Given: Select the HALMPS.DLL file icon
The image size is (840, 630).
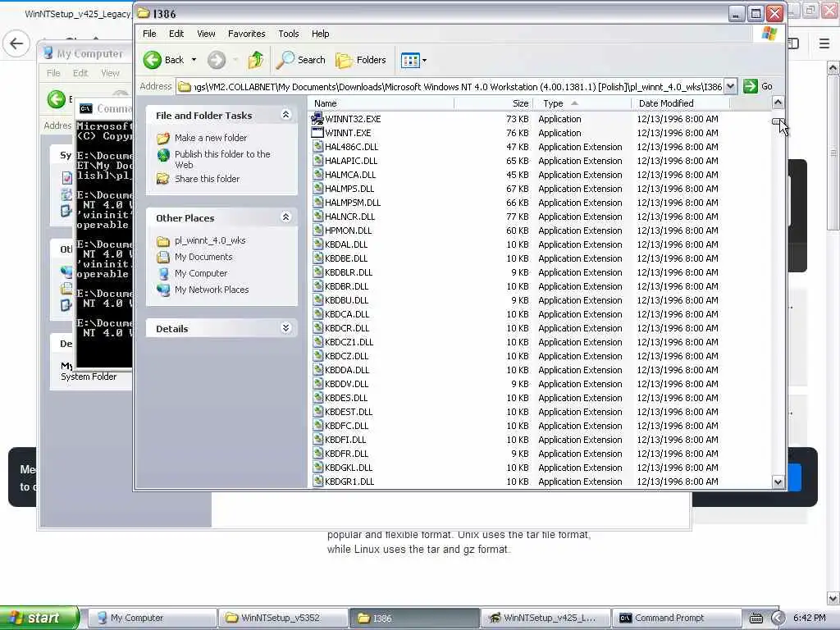Looking at the screenshot, I should point(317,188).
